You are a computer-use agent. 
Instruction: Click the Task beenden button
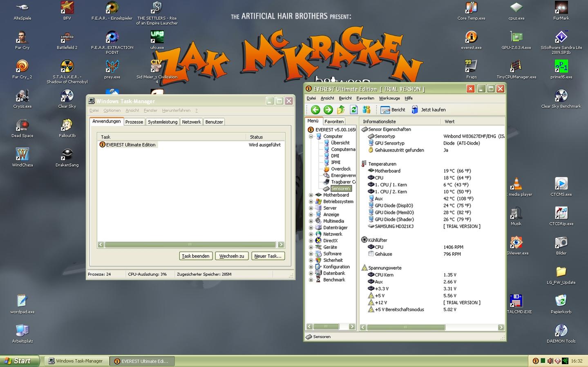195,256
